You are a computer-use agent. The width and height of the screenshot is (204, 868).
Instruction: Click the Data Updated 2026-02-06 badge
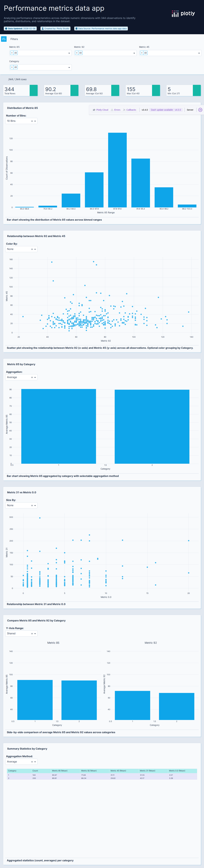pyautogui.click(x=20, y=29)
